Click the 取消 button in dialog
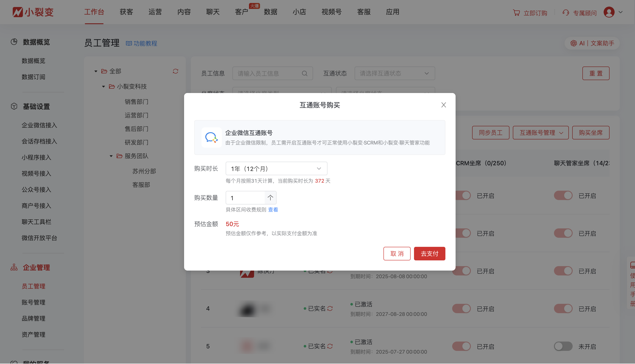This screenshot has height=364, width=635. pyautogui.click(x=397, y=253)
